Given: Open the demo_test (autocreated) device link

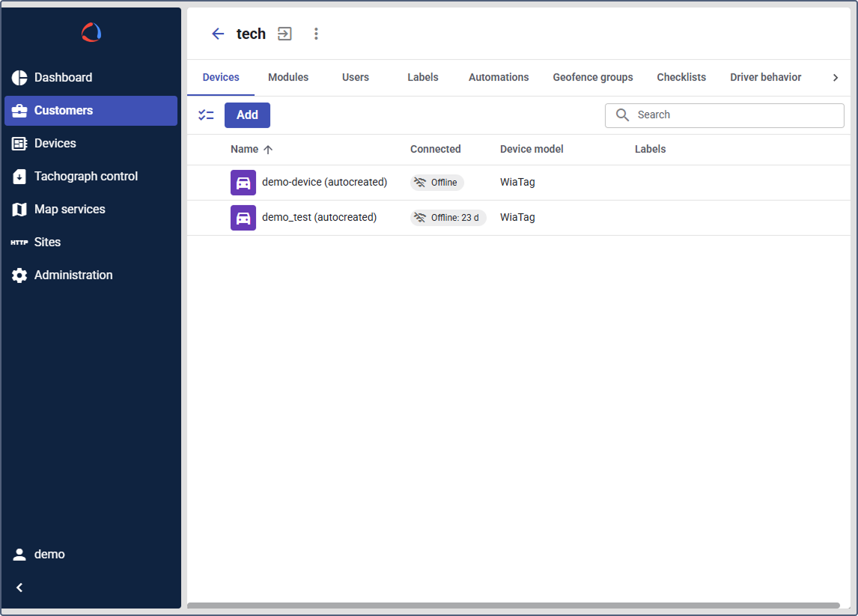Looking at the screenshot, I should [319, 218].
